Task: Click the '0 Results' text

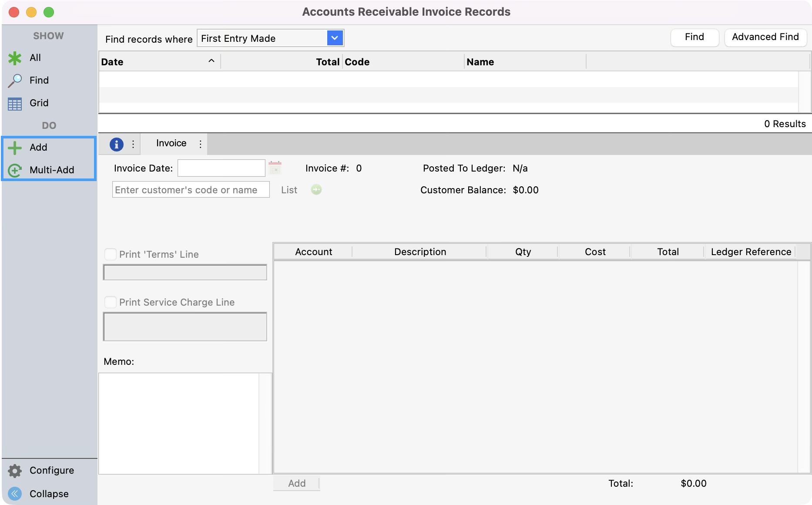Action: (785, 124)
